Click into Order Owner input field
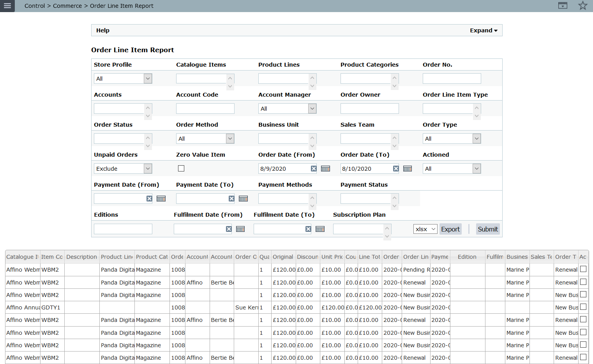 370,108
